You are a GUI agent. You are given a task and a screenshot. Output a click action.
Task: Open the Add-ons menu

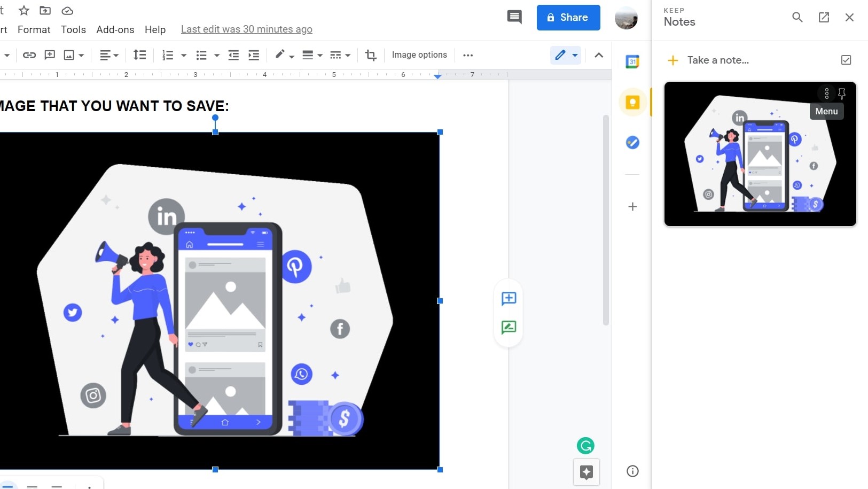[x=115, y=29]
